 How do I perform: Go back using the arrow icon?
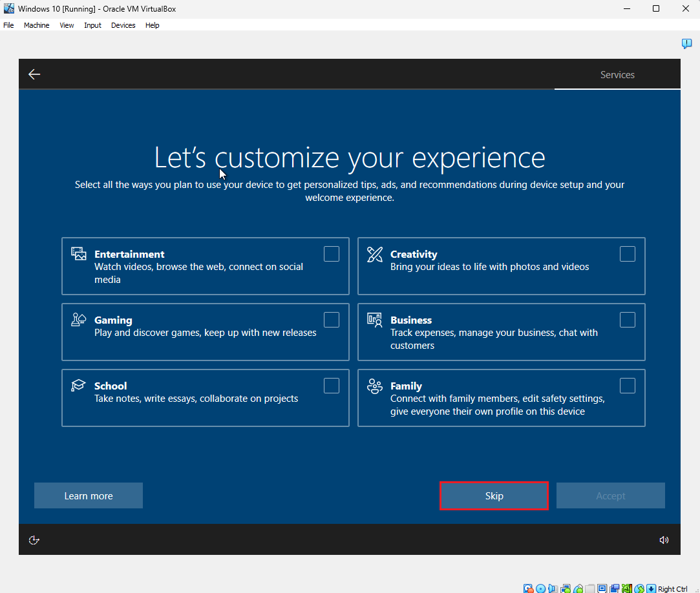[x=34, y=74]
